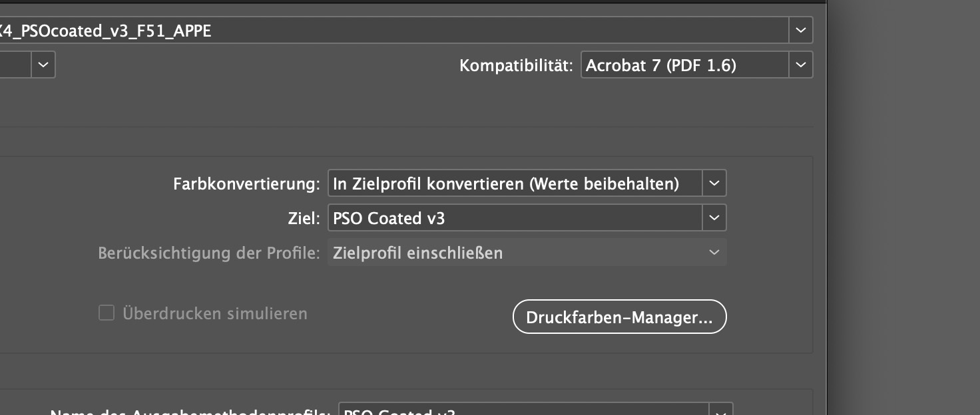Open the Farbkonvertierung dropdown arrow
The image size is (980, 415).
point(714,184)
